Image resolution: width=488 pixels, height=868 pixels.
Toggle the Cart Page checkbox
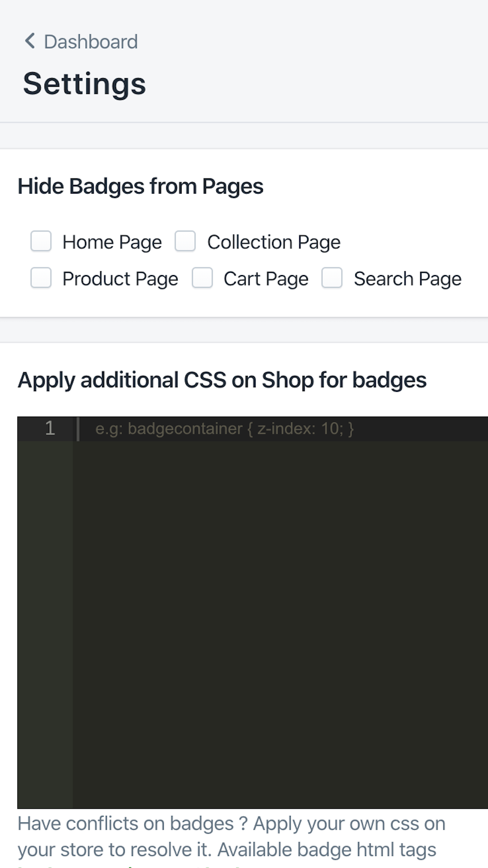[202, 278]
